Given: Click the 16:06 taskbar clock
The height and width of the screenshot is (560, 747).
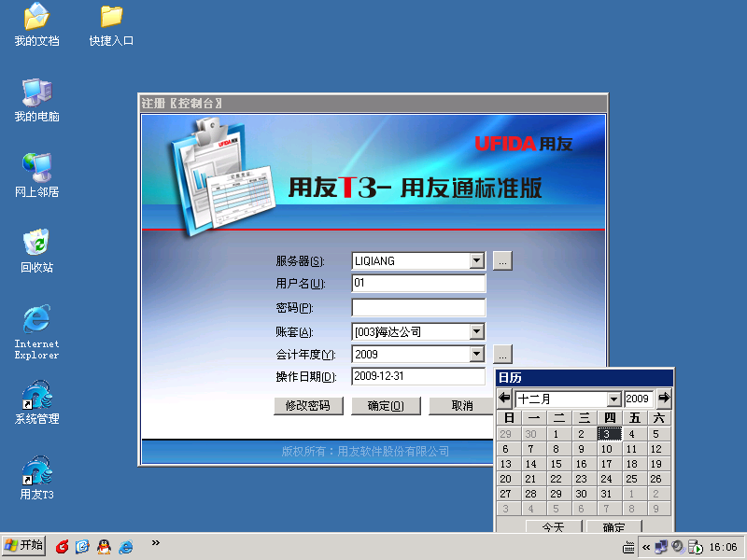Looking at the screenshot, I should [x=723, y=547].
